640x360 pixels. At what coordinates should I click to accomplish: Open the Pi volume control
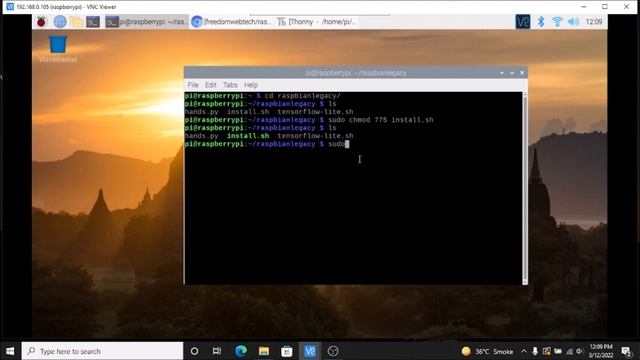(573, 22)
